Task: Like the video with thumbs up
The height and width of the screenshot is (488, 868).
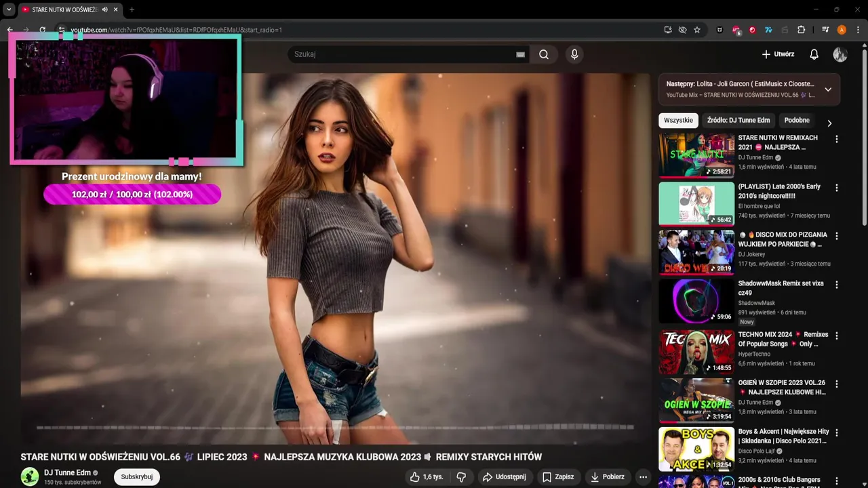Action: coord(427,476)
